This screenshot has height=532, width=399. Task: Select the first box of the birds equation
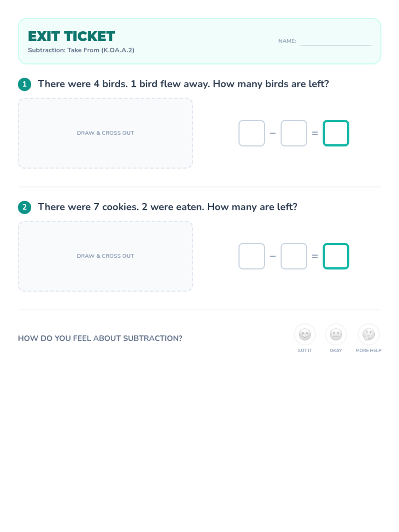pos(252,133)
